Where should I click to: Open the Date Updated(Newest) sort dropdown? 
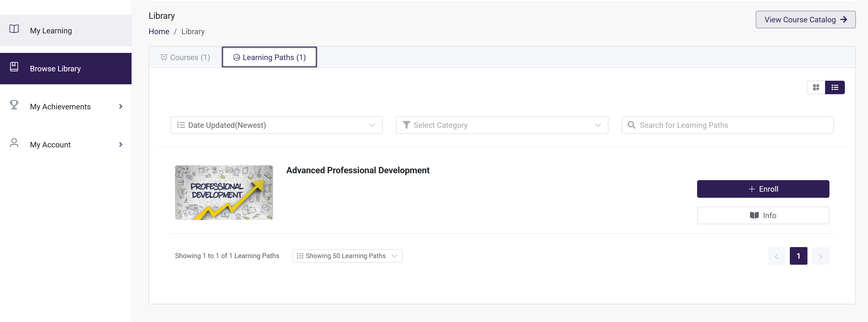[276, 125]
